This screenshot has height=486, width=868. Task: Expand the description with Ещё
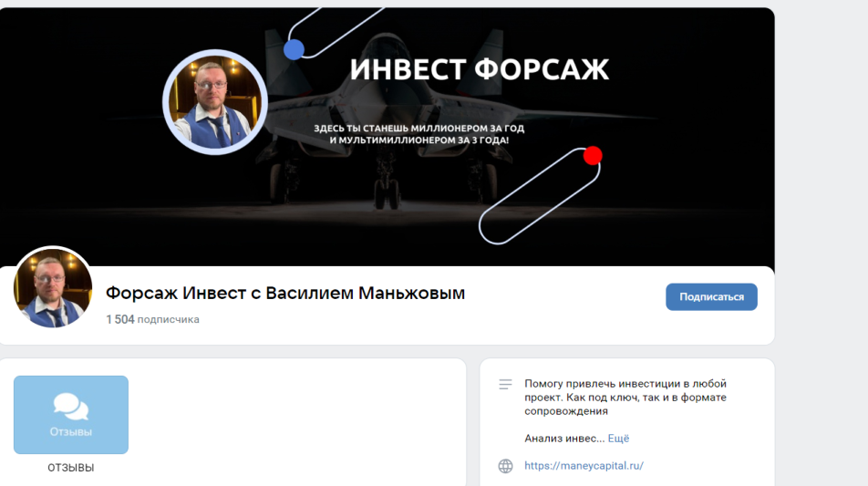point(618,439)
